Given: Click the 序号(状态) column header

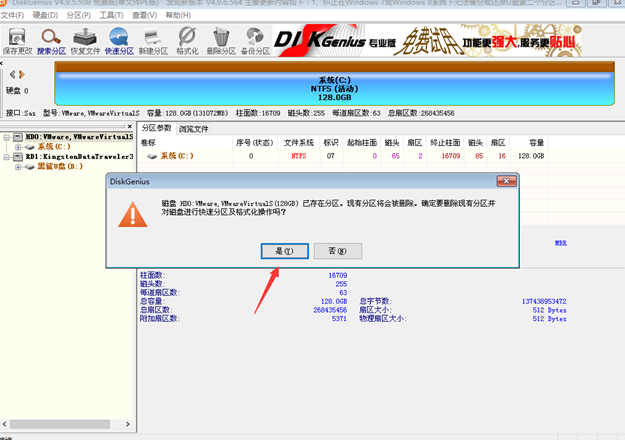Looking at the screenshot, I should pos(254,143).
